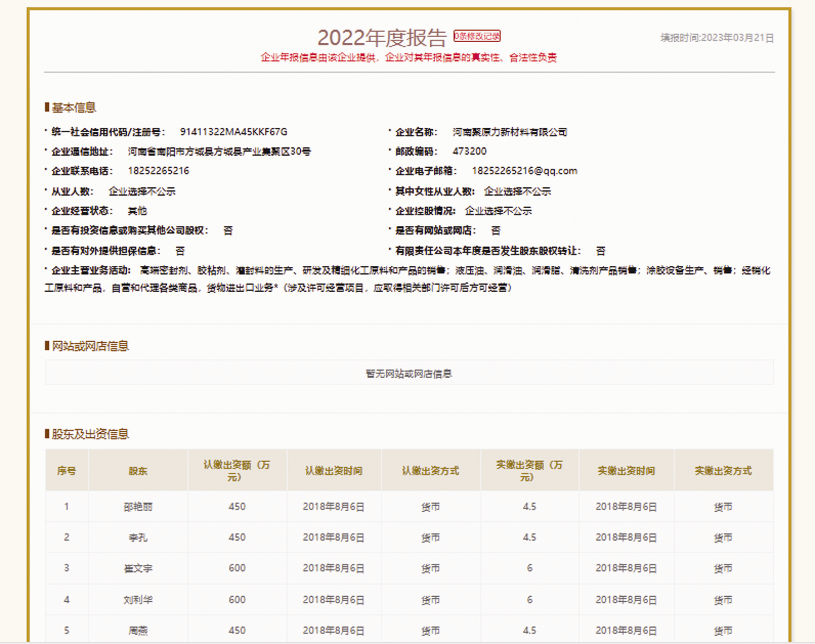Click shareholder name in row 1
The image size is (815, 644).
click(x=138, y=507)
